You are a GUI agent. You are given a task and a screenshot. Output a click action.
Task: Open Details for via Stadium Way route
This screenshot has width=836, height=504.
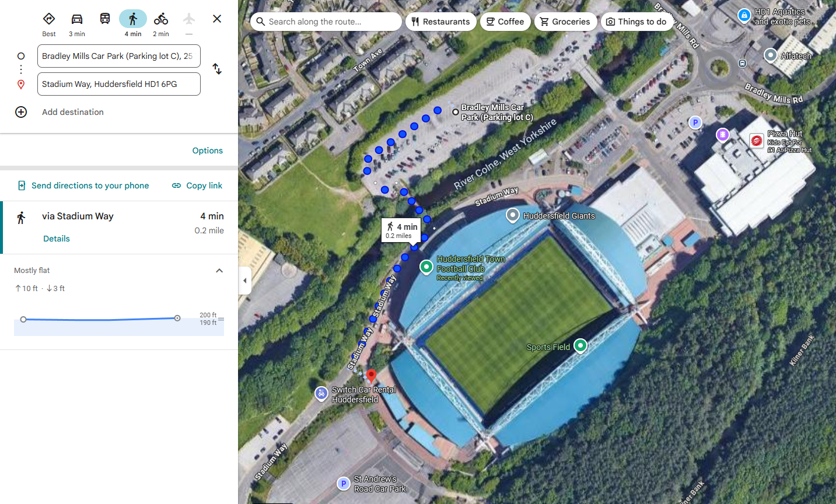point(57,239)
